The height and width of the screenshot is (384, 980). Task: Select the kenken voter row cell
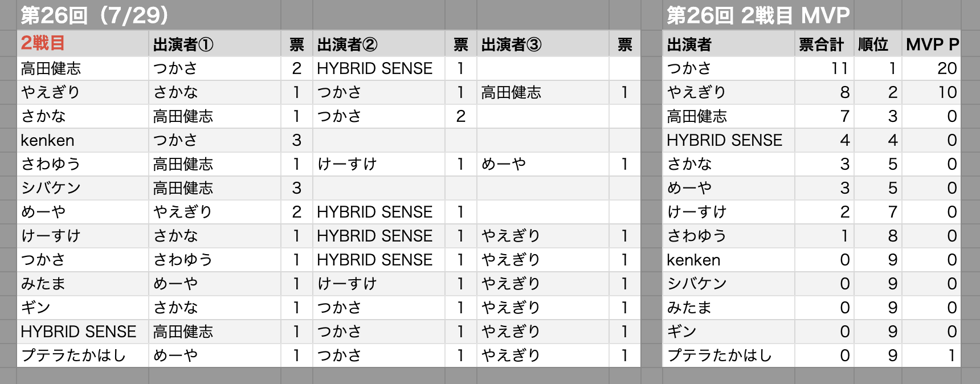[83, 140]
